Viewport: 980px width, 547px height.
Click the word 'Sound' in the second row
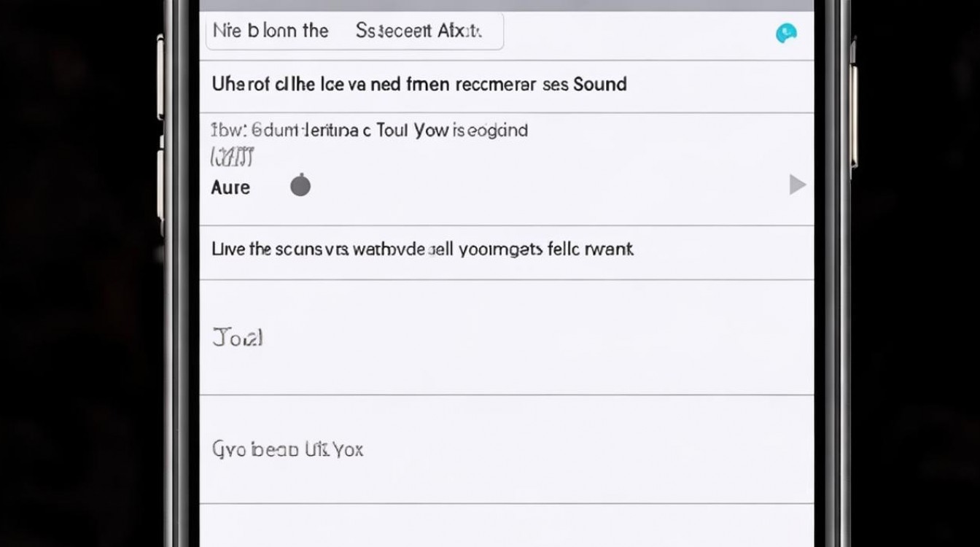pos(600,84)
